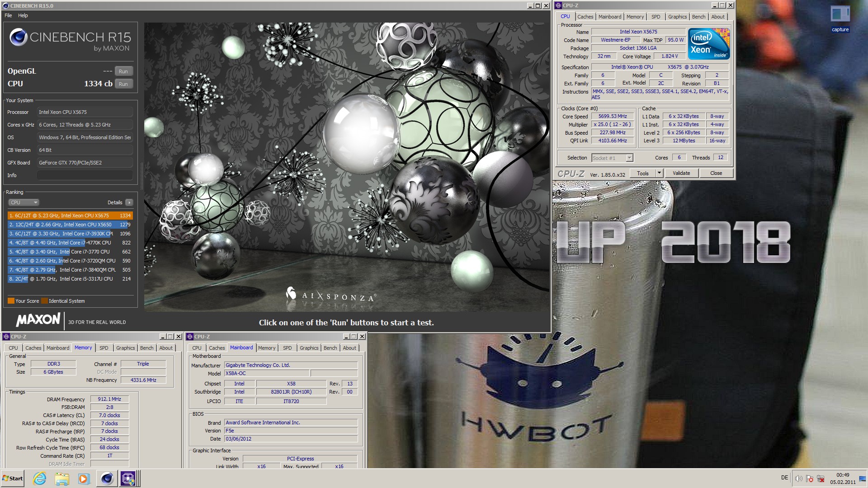Click the Cinebench R15 logo sphere icon
This screenshot has height=488, width=868.
click(19, 37)
